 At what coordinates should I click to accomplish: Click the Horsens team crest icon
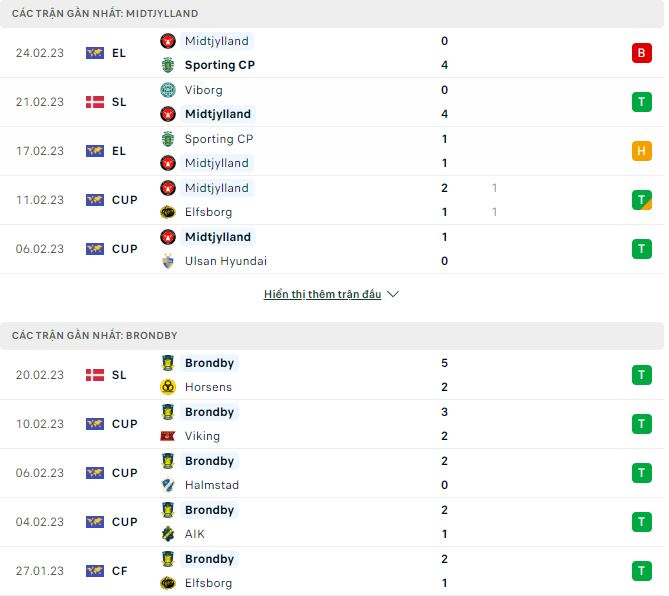(x=168, y=387)
